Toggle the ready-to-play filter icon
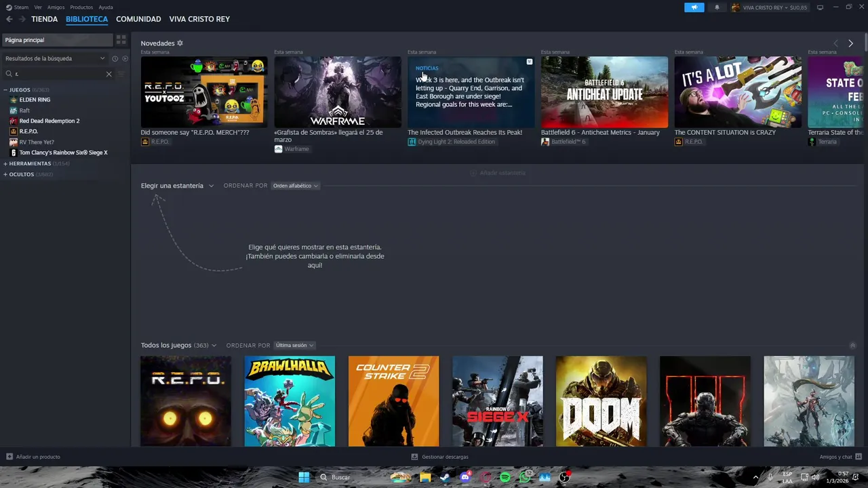868x488 pixels. pyautogui.click(x=125, y=58)
